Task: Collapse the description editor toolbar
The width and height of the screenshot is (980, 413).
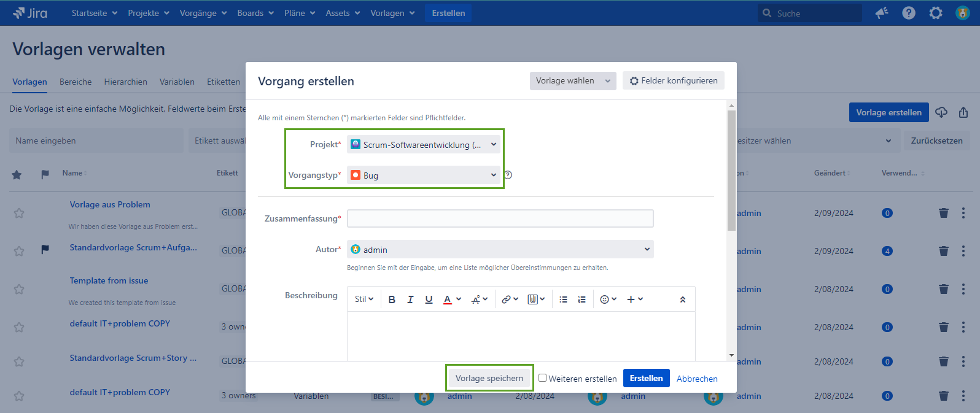Action: (682, 299)
